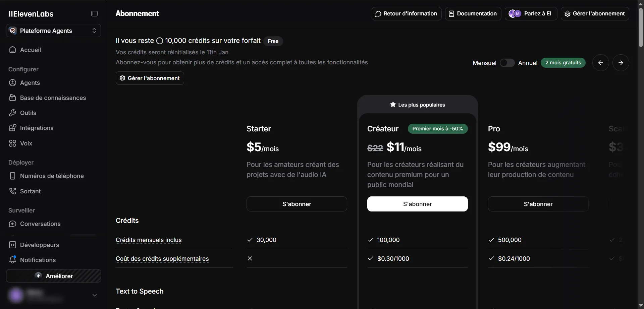Open the Accueil home page

point(31,50)
